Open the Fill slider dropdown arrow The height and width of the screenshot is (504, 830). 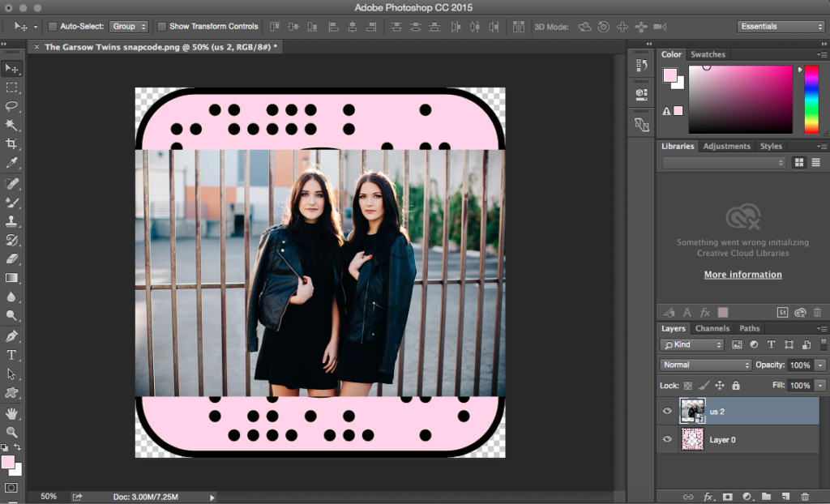pos(820,386)
